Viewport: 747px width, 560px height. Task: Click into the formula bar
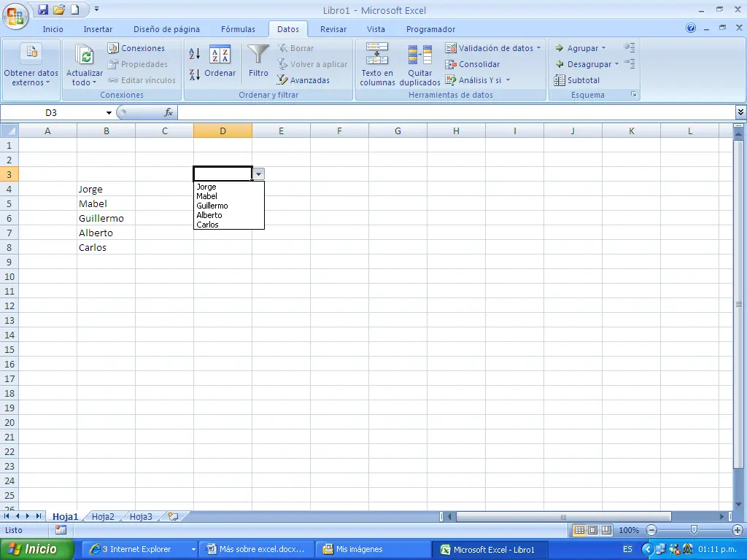[x=456, y=112]
